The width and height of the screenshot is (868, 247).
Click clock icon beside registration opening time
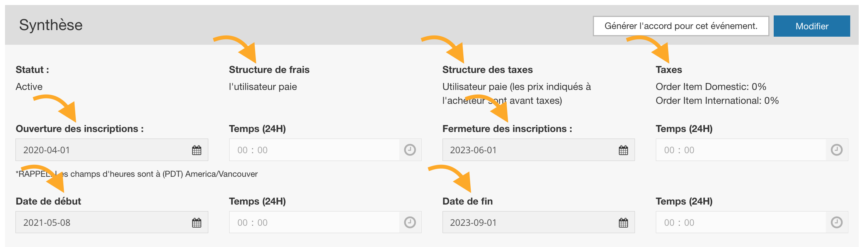[x=410, y=150]
